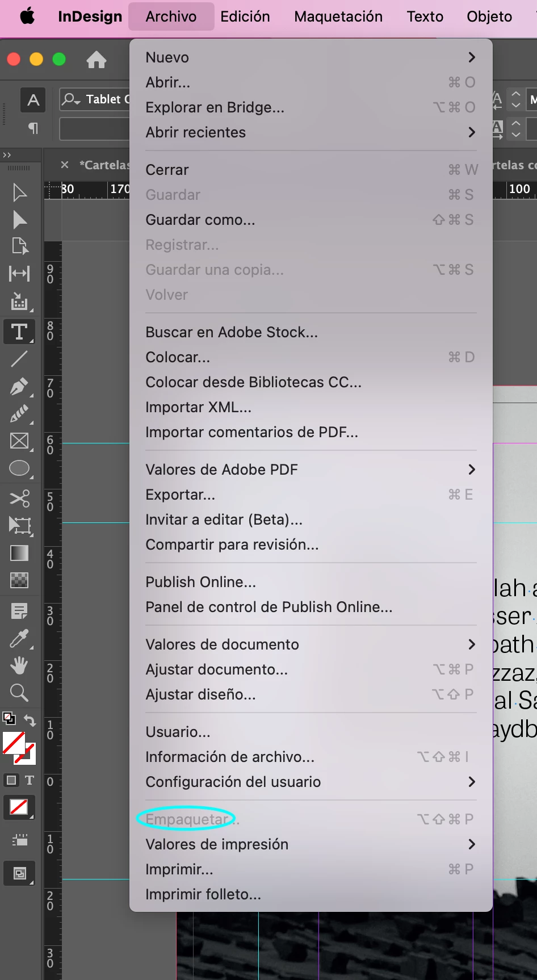This screenshot has height=980, width=537.
Task: Open the Texto menu
Action: pos(425,16)
